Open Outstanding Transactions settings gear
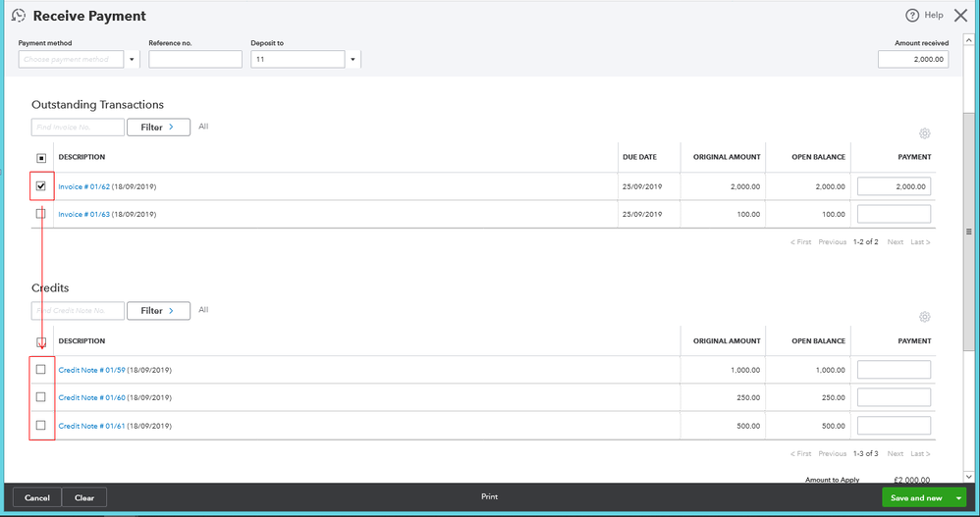This screenshot has height=517, width=980. point(924,133)
